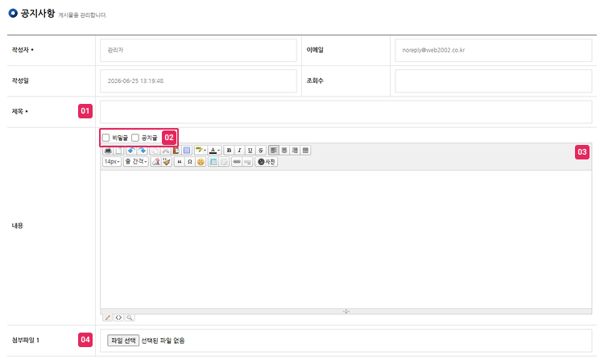Justify the text alignment
This screenshot has width=604, height=364.
(x=305, y=151)
